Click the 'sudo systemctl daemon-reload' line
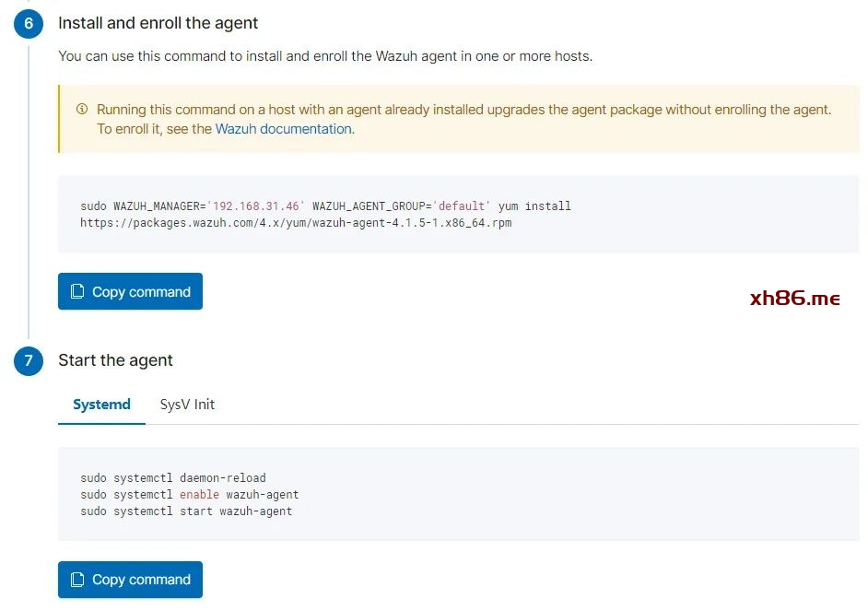Screen dimensions: 868x611 (173, 478)
